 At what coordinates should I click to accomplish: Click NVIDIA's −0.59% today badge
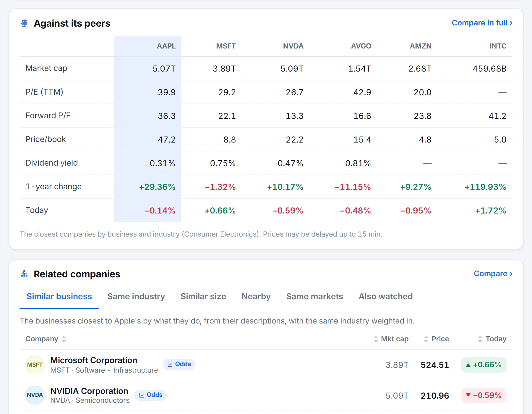click(484, 395)
